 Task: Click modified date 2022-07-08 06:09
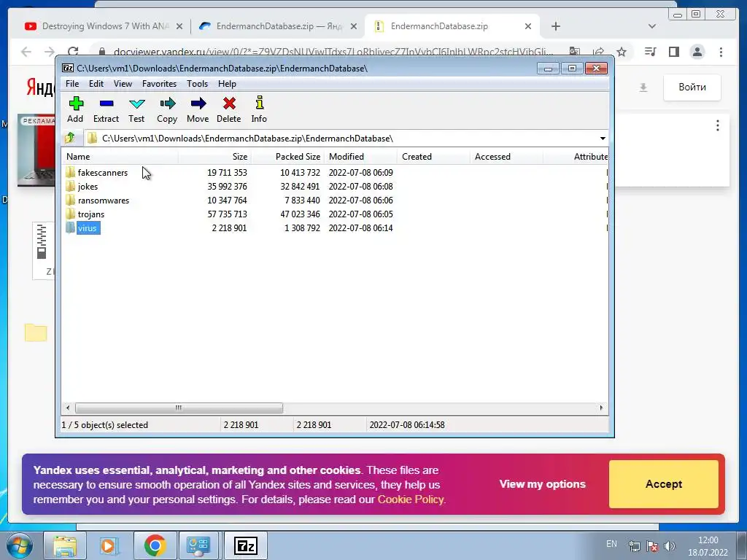[360, 172]
